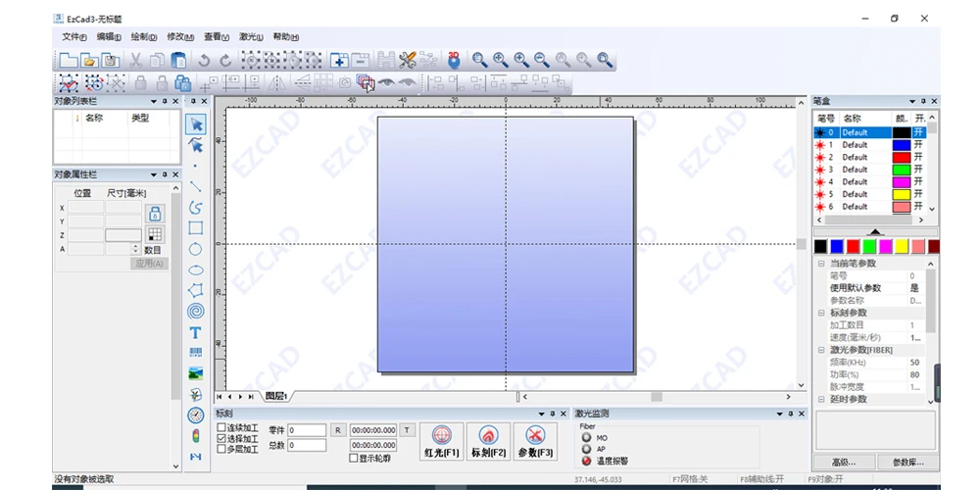Enable 连续加工 continuous marking checkbox
This screenshot has width=980, height=490.
(x=221, y=427)
